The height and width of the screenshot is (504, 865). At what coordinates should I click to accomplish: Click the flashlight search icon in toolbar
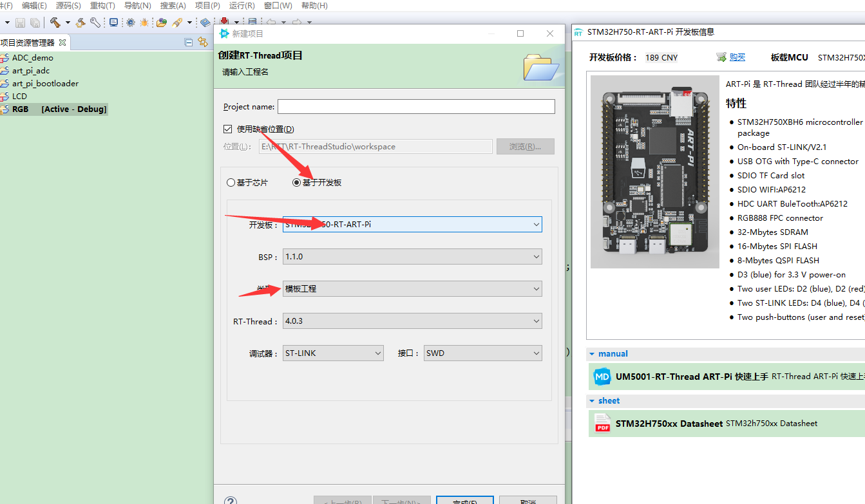coord(177,23)
